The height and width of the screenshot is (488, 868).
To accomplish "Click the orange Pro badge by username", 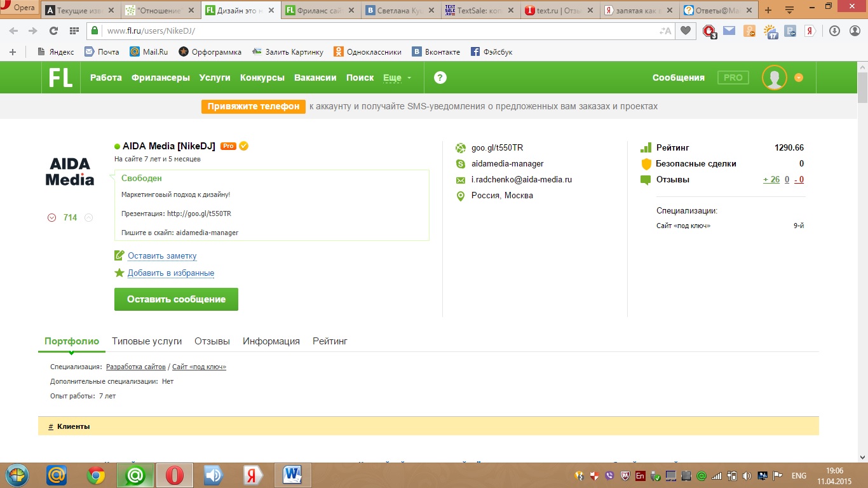I will point(228,146).
